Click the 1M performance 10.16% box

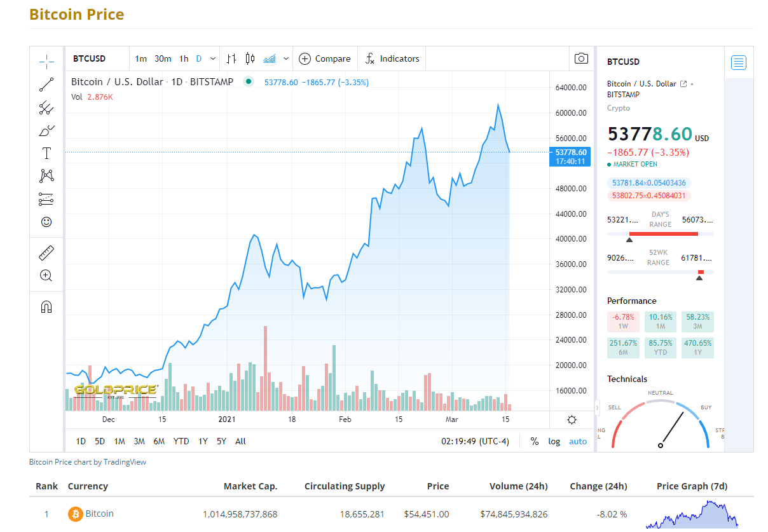[x=661, y=321]
